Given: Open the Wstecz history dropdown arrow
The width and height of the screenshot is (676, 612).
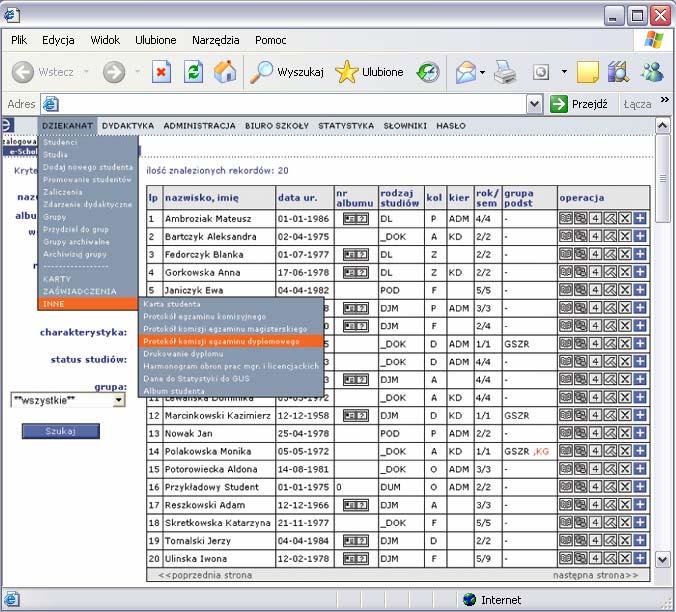Looking at the screenshot, I should point(86,72).
